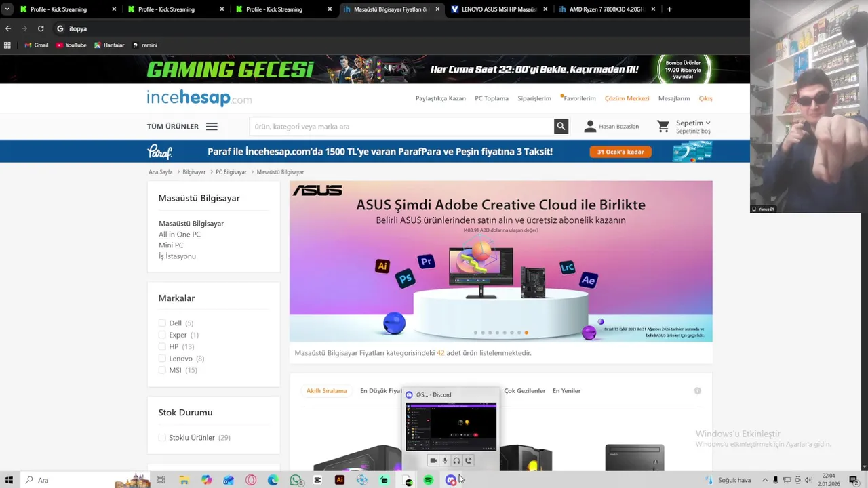Open CapCut from the taskbar
868x488 pixels.
pyautogui.click(x=317, y=480)
